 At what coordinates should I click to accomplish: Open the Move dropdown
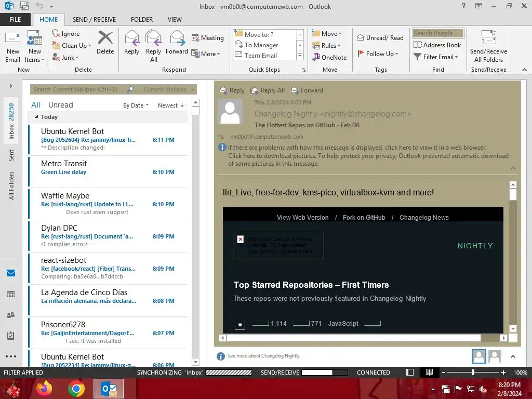(x=327, y=33)
